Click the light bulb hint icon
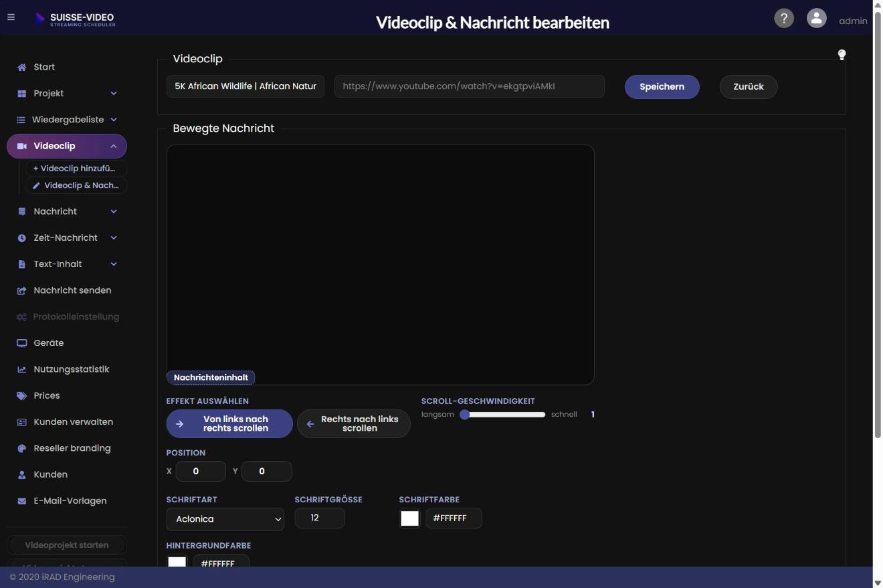This screenshot has height=588, width=883. [842, 55]
